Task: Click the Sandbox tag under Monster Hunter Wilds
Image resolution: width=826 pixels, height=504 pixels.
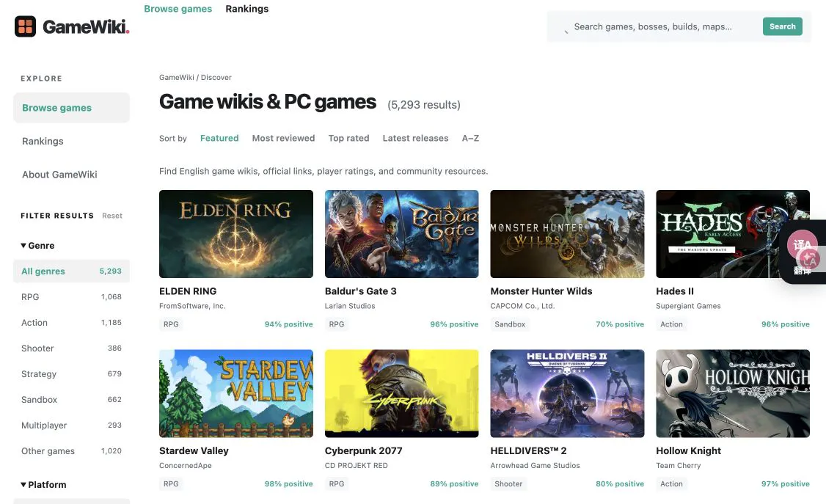Action: click(510, 324)
